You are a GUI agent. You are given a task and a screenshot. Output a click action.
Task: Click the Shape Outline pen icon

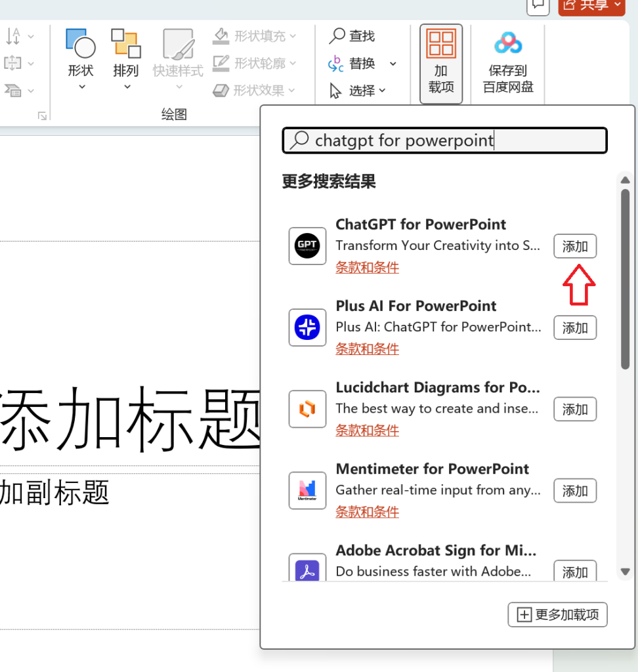(221, 64)
